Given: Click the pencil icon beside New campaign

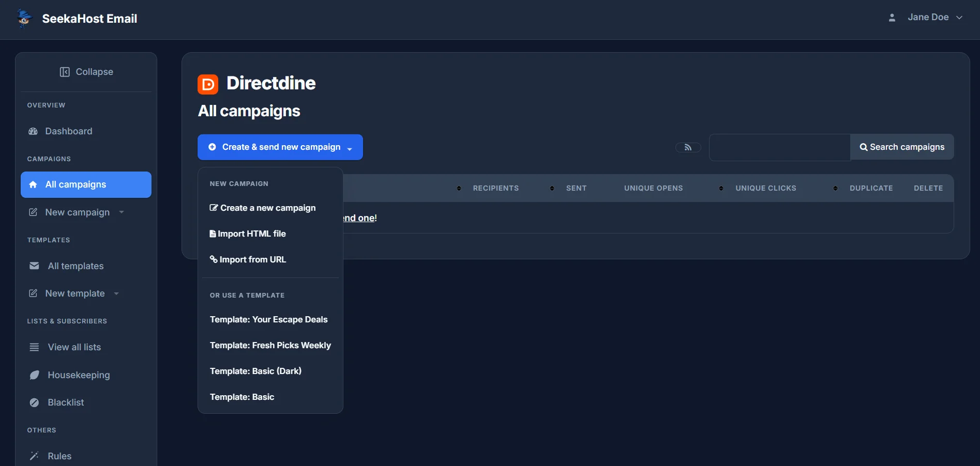Looking at the screenshot, I should coord(33,212).
